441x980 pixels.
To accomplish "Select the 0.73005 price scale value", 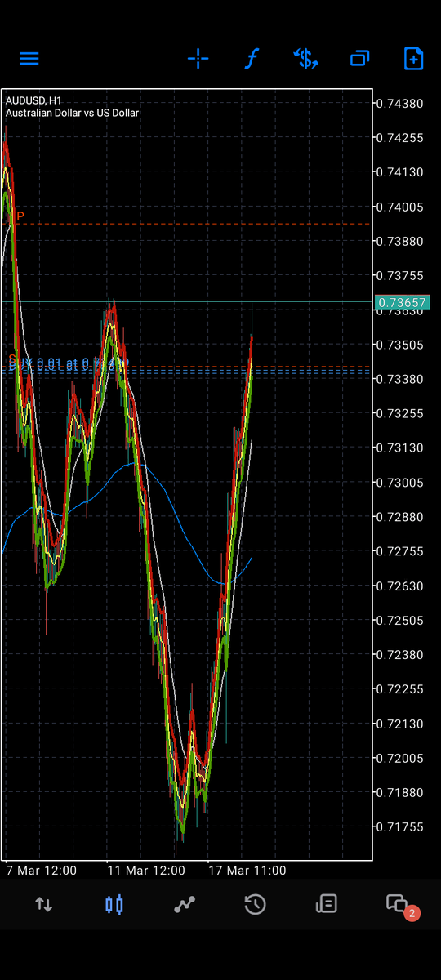I will click(400, 483).
